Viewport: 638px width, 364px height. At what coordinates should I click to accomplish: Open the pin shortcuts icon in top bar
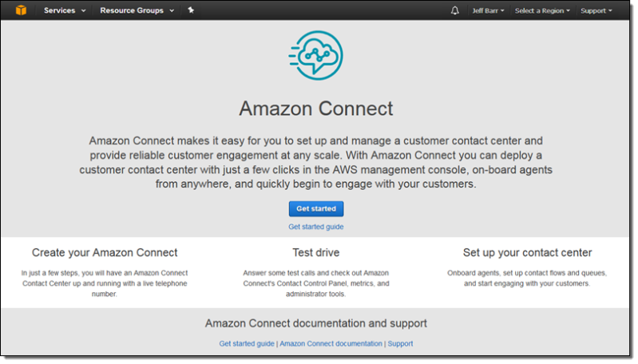(191, 10)
